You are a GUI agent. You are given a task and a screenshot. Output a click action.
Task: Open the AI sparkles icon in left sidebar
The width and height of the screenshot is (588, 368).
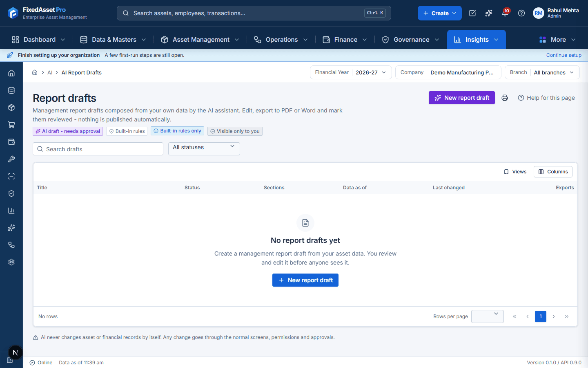point(11,228)
